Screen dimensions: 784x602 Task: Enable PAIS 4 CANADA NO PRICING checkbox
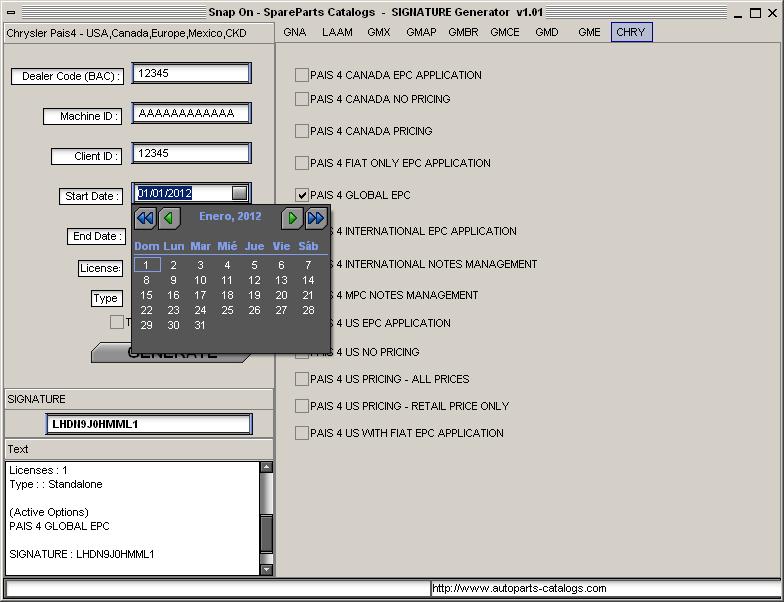coord(302,99)
